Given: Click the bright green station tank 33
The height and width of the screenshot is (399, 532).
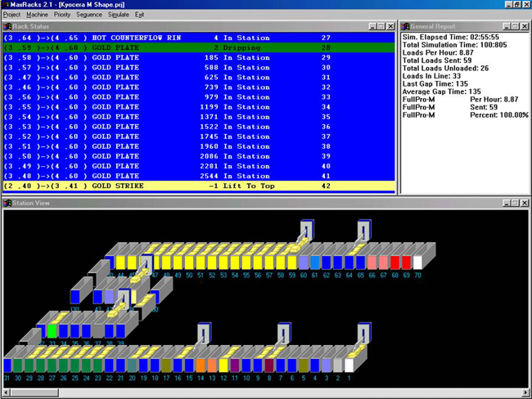Looking at the screenshot, I should point(52,331).
